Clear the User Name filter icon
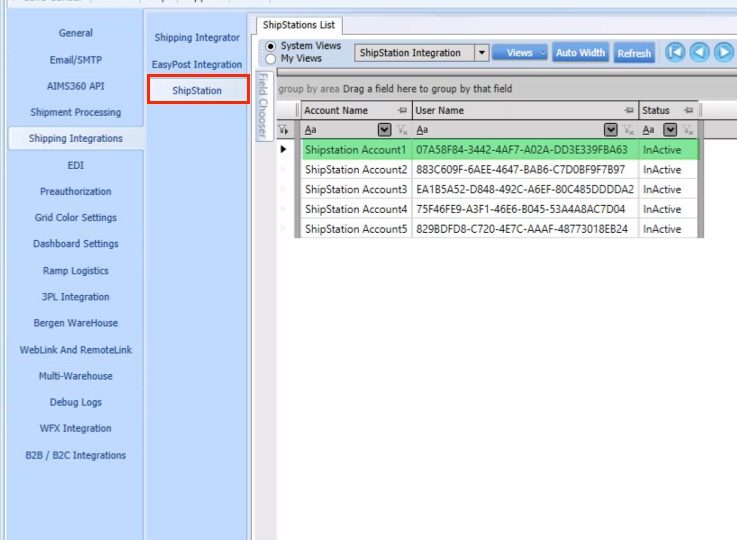This screenshot has height=540, width=737. click(628, 130)
